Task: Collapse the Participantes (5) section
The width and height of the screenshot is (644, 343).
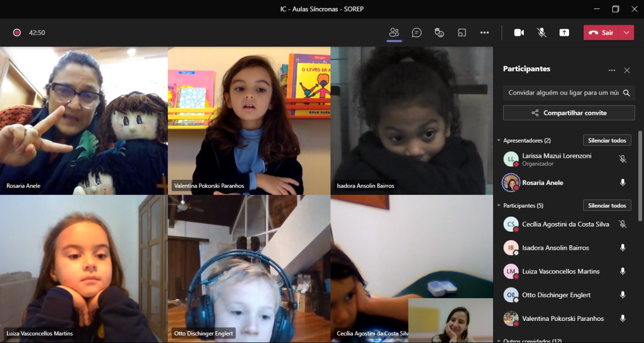Action: pos(499,205)
